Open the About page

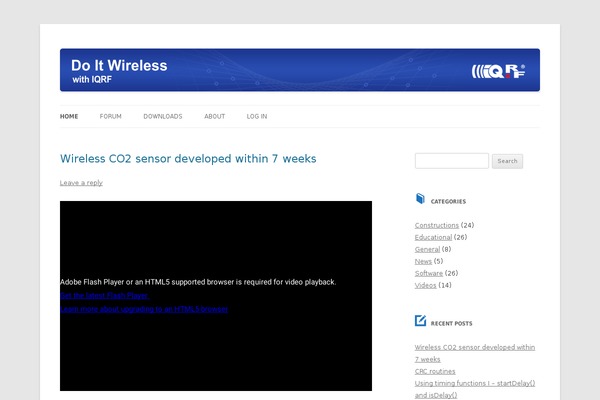(214, 116)
